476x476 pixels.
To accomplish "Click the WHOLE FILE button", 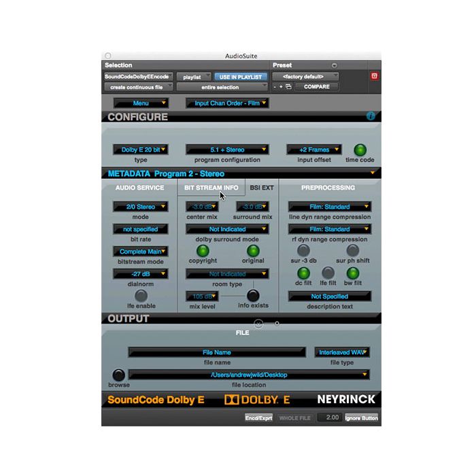I will point(294,418).
